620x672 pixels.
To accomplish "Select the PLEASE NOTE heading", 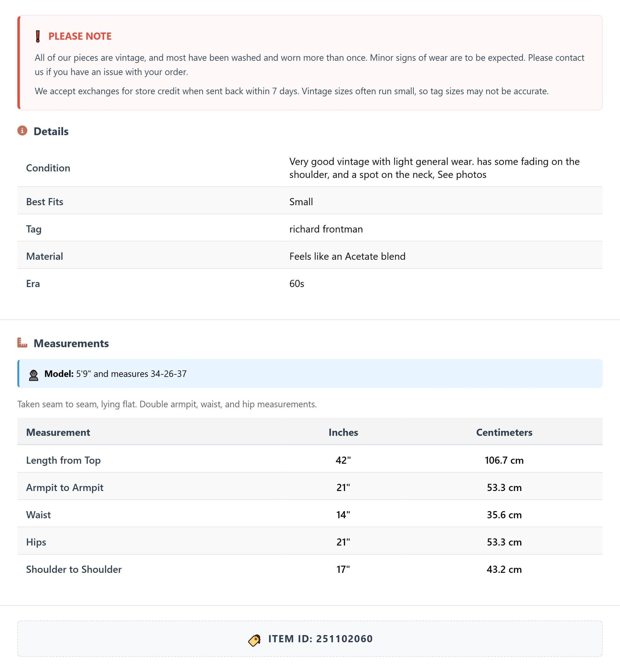I will (80, 36).
